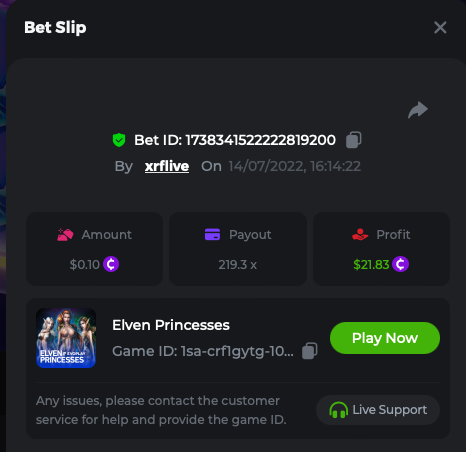Click the share arrow icon

418,110
